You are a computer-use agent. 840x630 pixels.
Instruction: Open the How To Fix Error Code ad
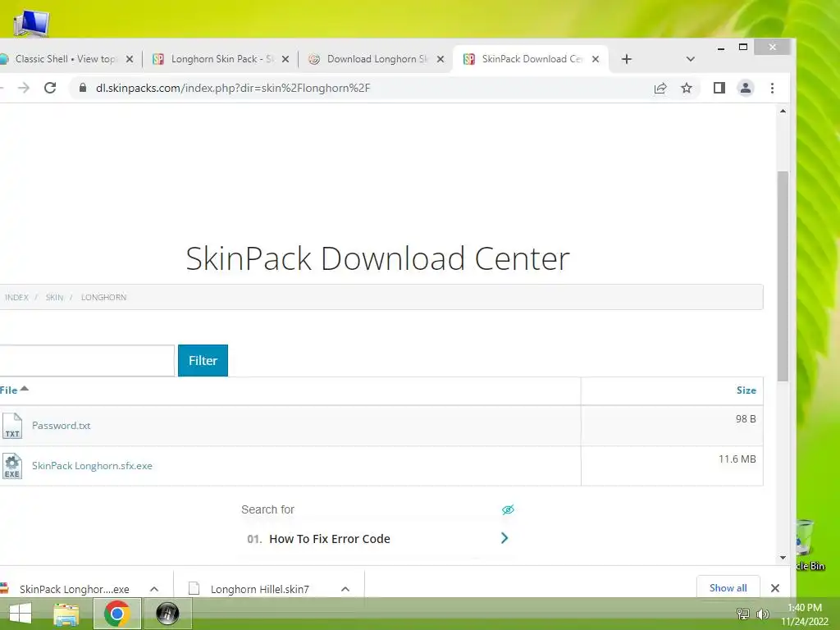(x=330, y=539)
